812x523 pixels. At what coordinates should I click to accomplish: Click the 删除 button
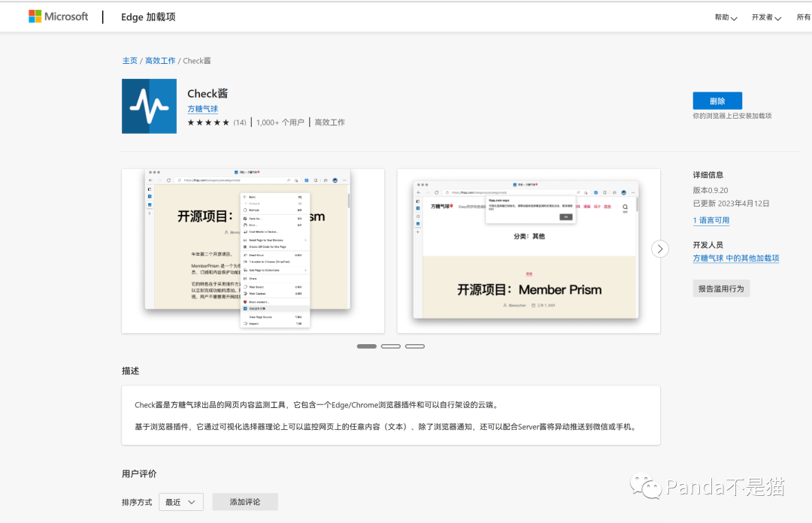[717, 101]
